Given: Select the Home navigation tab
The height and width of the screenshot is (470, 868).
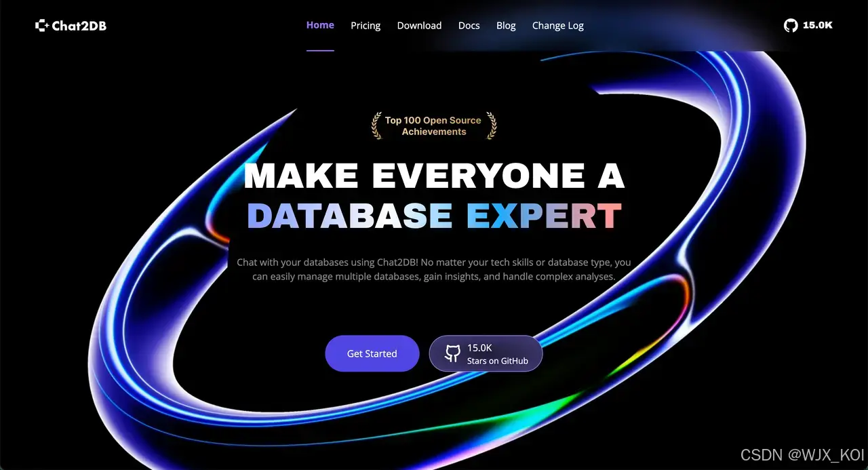Looking at the screenshot, I should 320,25.
